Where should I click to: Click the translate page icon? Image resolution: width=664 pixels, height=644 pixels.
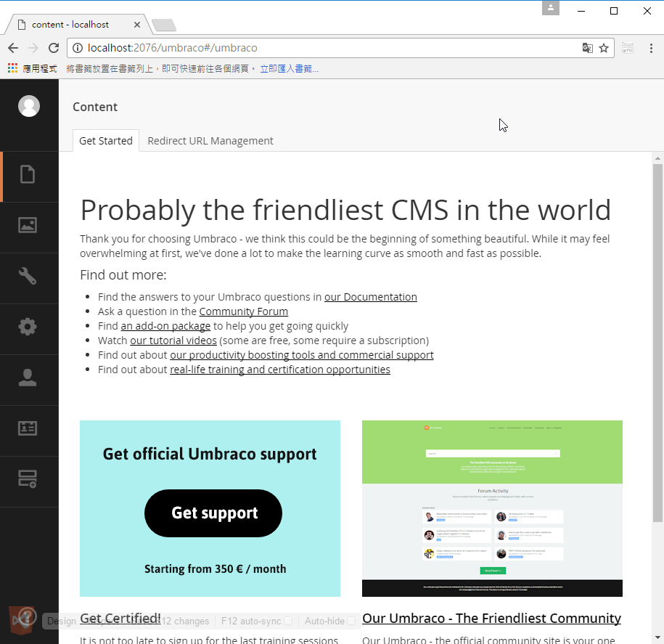587,48
